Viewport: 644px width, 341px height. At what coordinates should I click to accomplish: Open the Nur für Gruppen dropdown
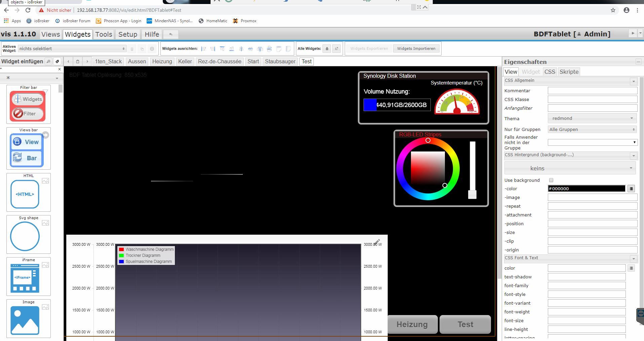click(592, 129)
